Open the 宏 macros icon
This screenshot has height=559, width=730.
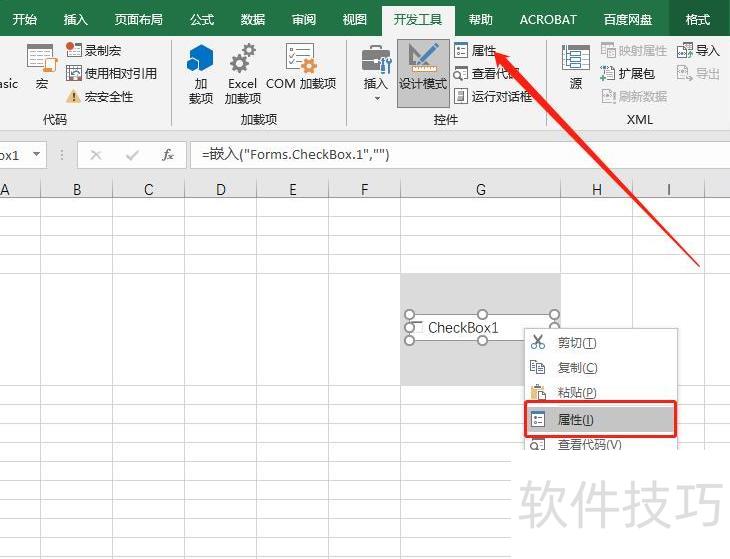42,67
